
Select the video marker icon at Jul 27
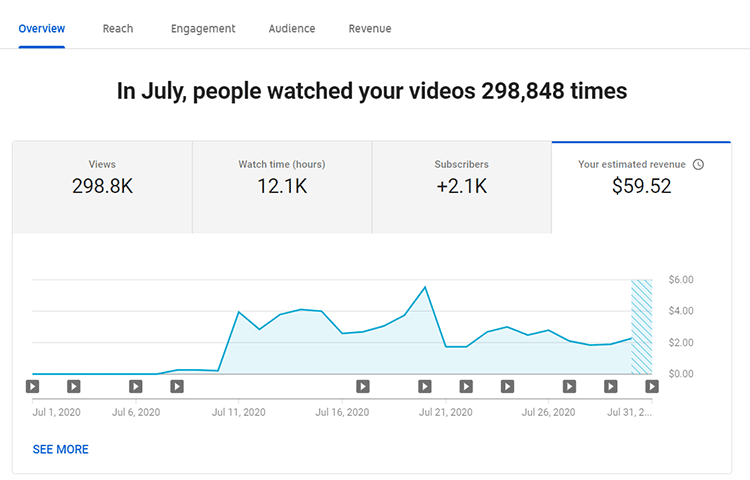(569, 386)
